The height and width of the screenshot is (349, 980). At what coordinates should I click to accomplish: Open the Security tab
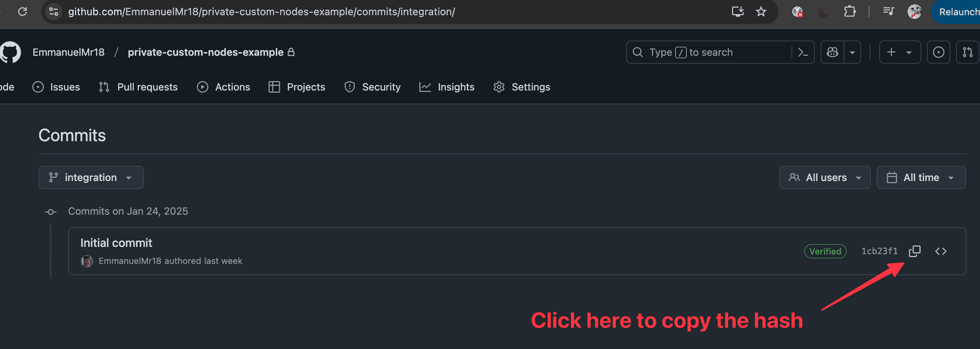point(372,87)
